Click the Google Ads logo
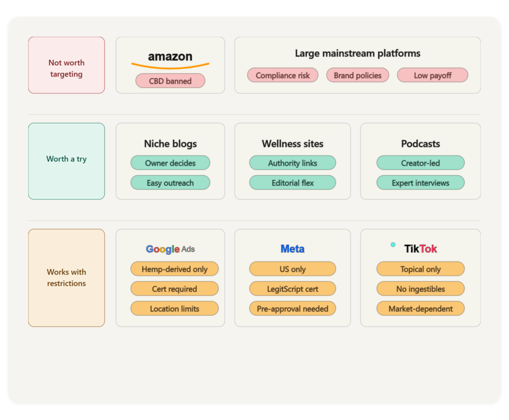This screenshot has width=509, height=420. click(x=170, y=249)
